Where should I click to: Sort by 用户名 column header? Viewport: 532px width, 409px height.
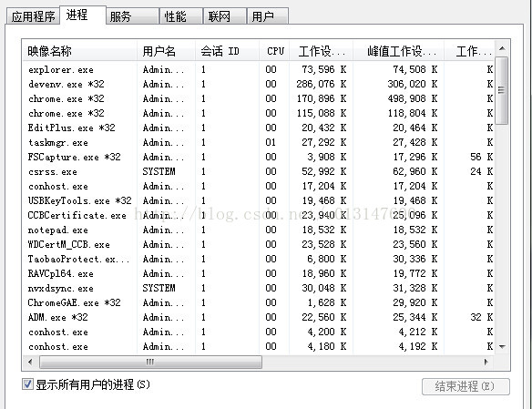pyautogui.click(x=166, y=51)
